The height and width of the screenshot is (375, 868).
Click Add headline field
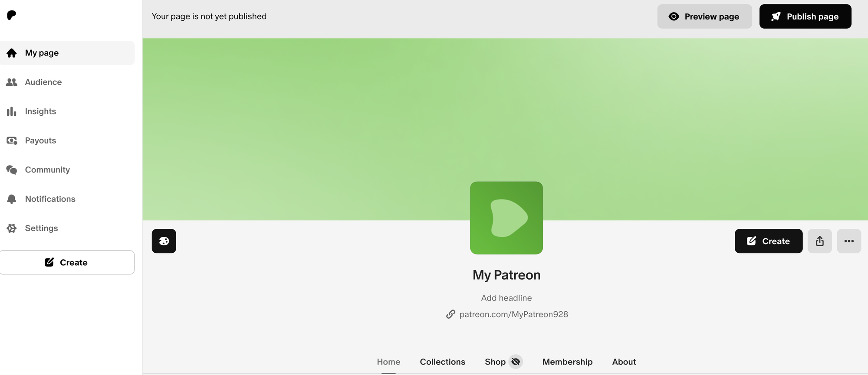(x=506, y=298)
